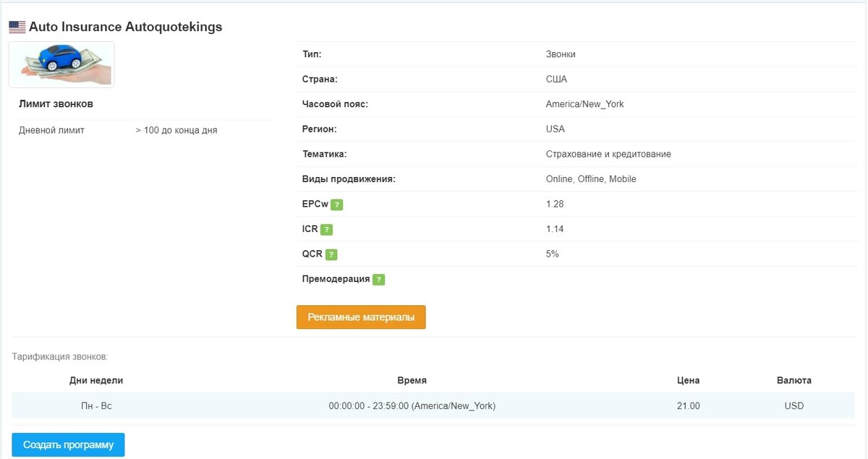Click the help icon next to EPCw

tap(336, 205)
